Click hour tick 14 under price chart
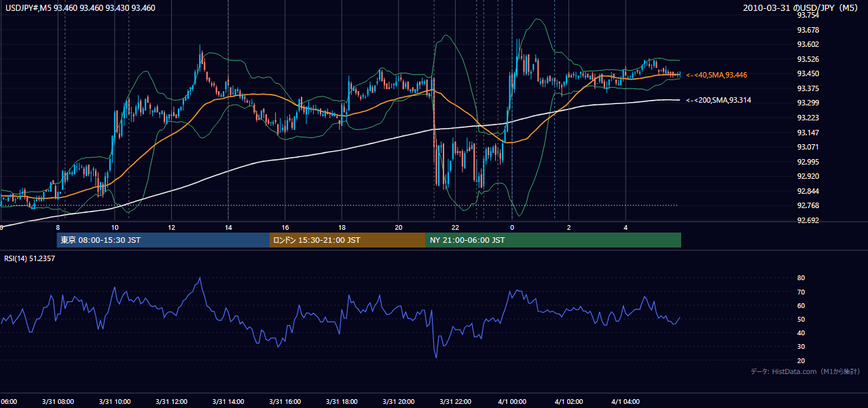Screen dimensions: 868x408 click(x=229, y=227)
